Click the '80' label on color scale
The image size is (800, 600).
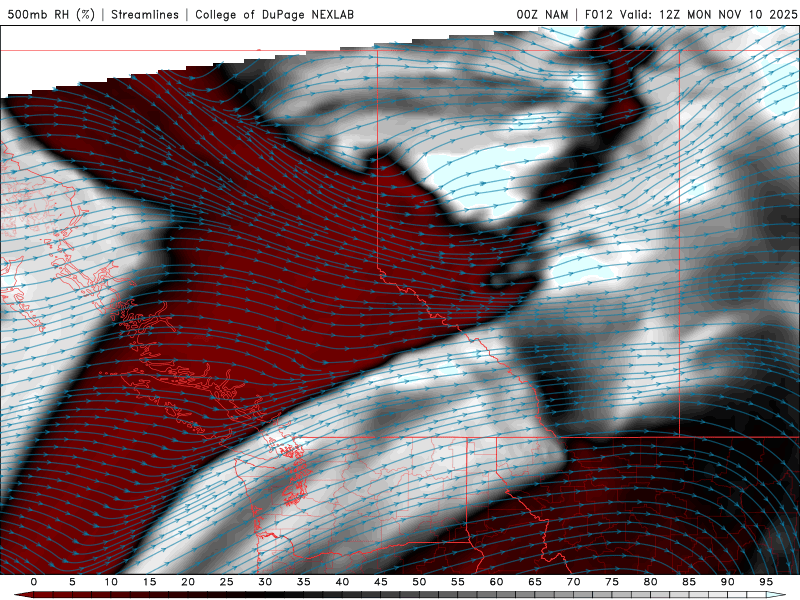pyautogui.click(x=651, y=582)
